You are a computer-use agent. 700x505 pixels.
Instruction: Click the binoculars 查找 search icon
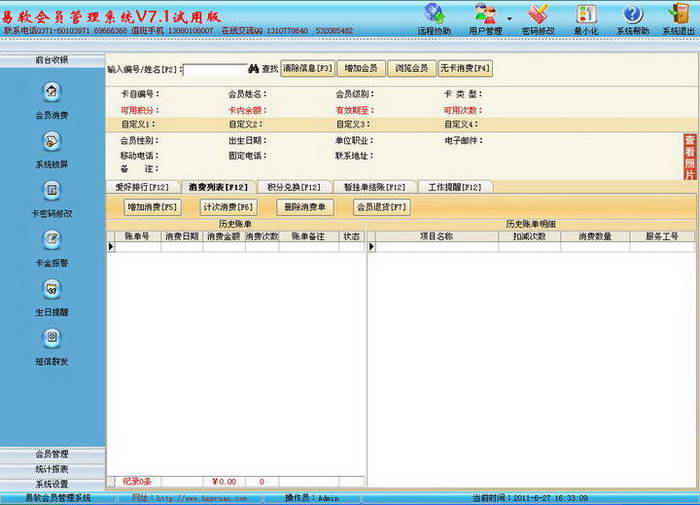[x=254, y=69]
